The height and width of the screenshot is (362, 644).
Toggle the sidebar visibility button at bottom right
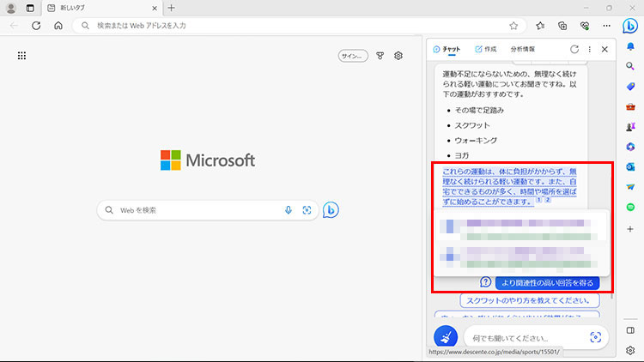tap(630, 330)
